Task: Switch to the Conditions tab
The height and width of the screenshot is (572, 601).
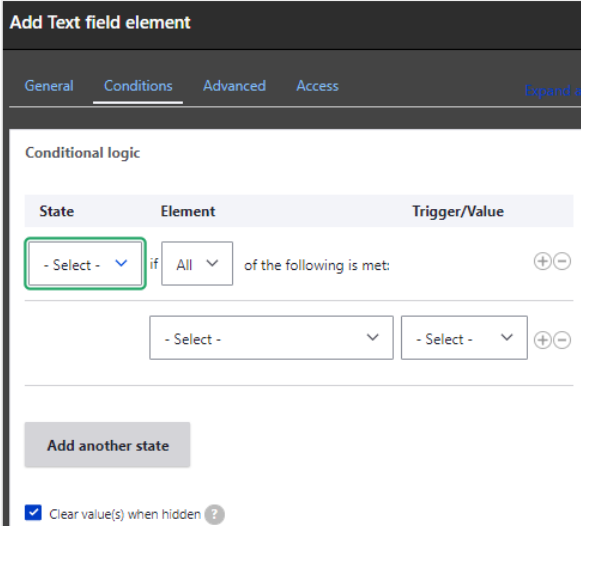Action: [138, 86]
